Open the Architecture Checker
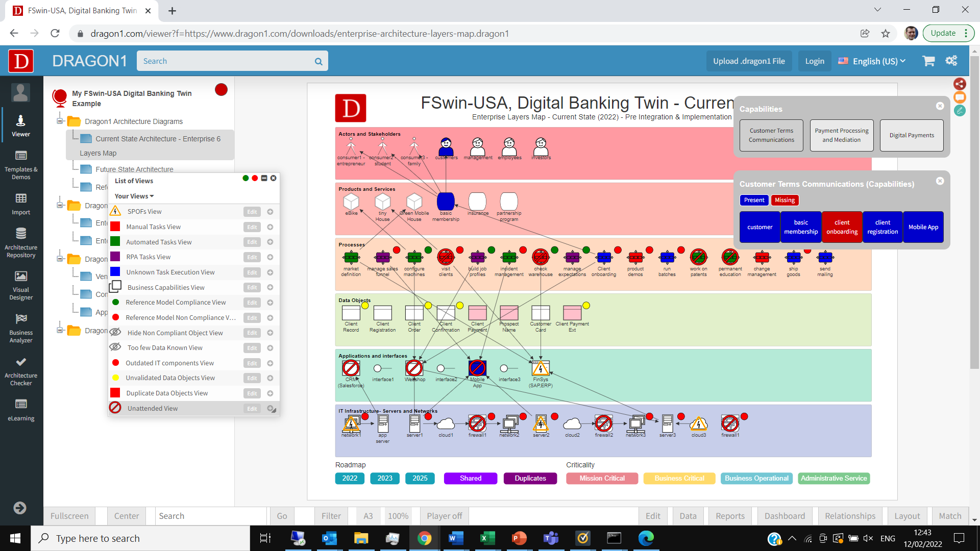The width and height of the screenshot is (980, 551). point(21,371)
